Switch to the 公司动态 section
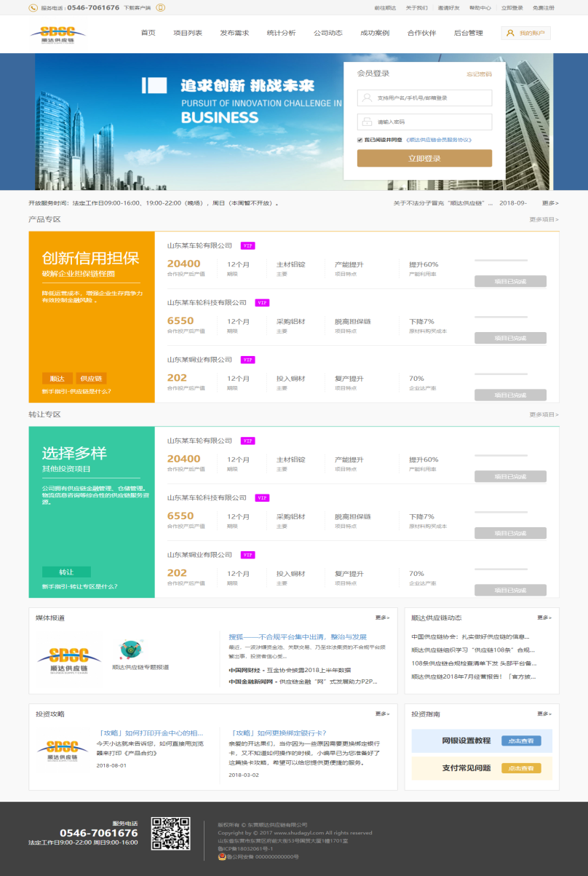Image resolution: width=588 pixels, height=876 pixels. tap(327, 33)
